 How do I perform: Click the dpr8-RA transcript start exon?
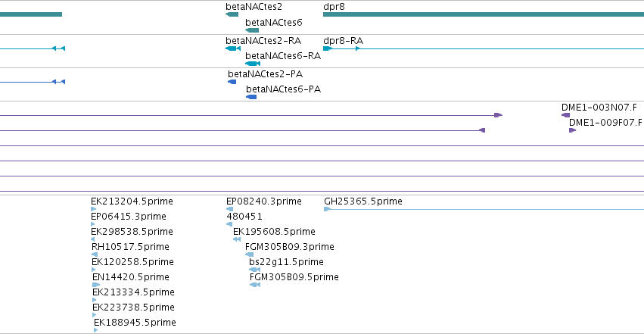[328, 48]
